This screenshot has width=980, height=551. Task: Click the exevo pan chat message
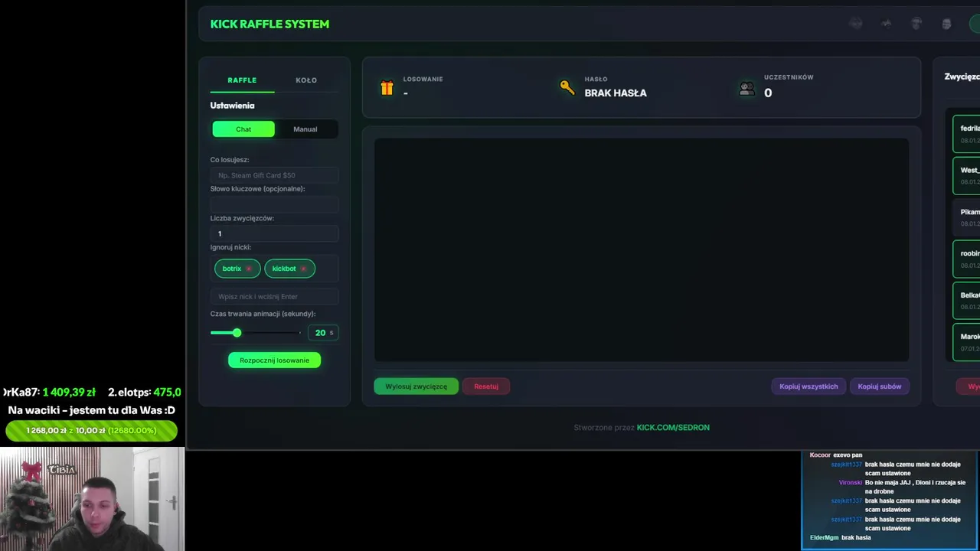coord(848,455)
